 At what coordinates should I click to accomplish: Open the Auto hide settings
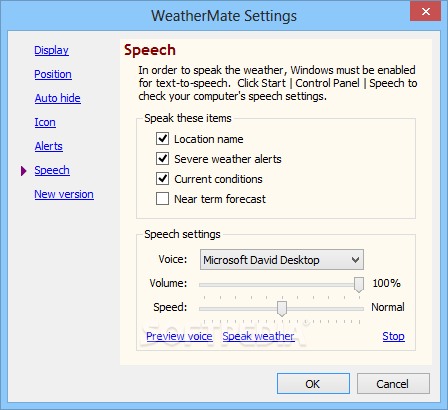pos(58,98)
